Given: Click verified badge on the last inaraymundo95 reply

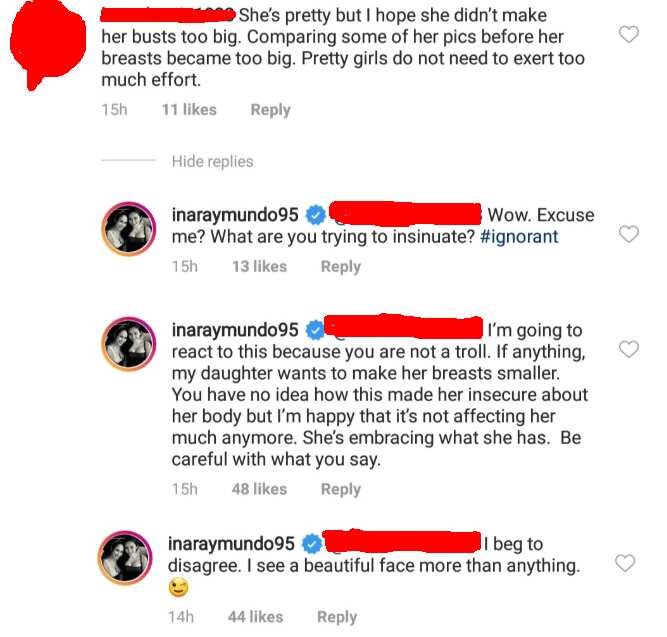Looking at the screenshot, I should click(312, 544).
